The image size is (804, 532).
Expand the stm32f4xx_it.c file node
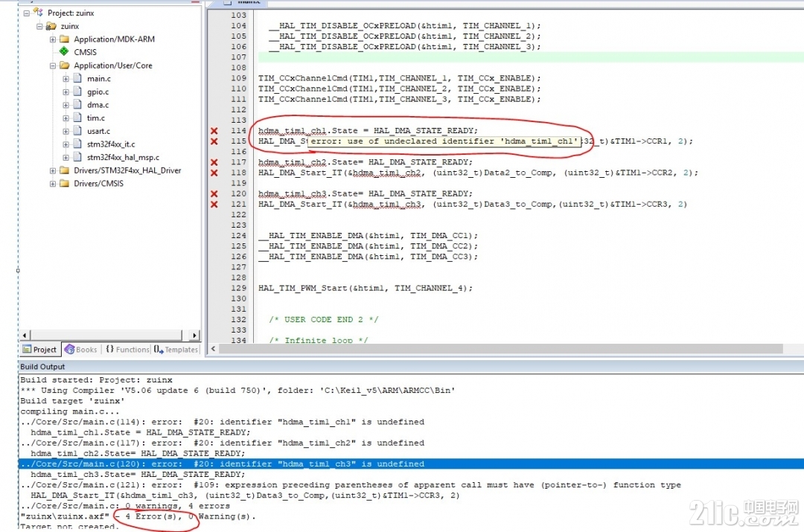click(66, 144)
